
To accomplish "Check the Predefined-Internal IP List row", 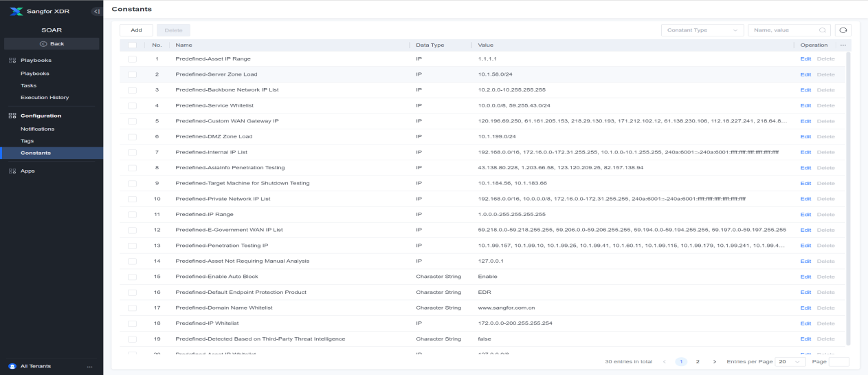I will click(x=132, y=152).
